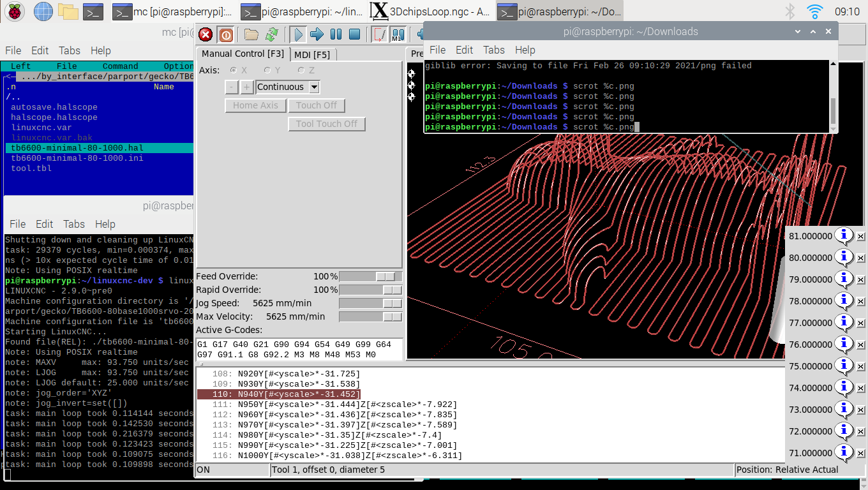Screen dimensions: 868x490
Task: Click info icon of 79.000000 notification
Action: point(844,279)
